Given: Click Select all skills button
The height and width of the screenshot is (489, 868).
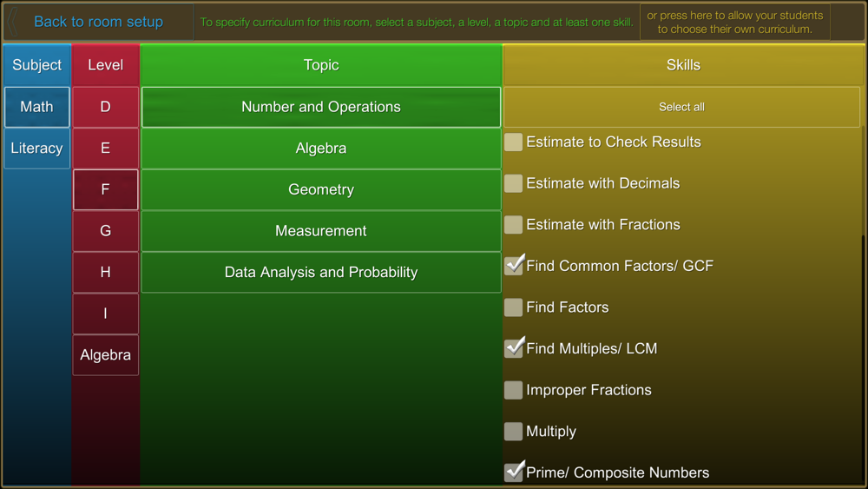Looking at the screenshot, I should (x=681, y=107).
